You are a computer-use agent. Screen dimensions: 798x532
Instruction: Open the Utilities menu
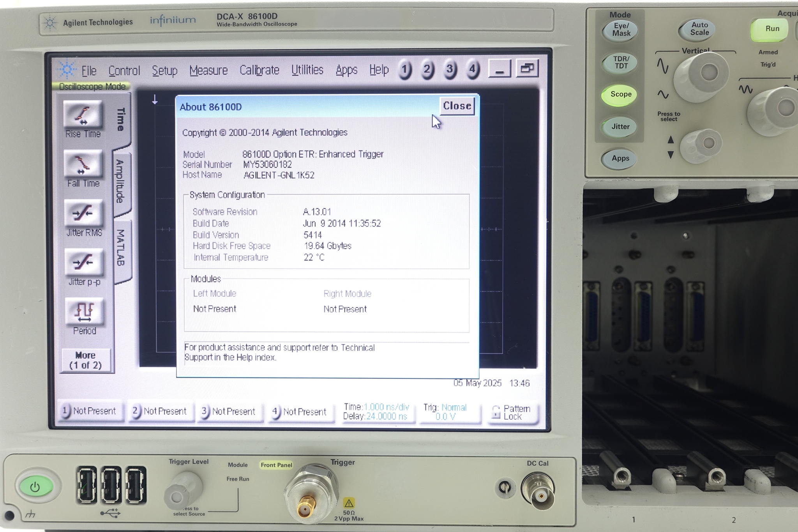coord(307,70)
